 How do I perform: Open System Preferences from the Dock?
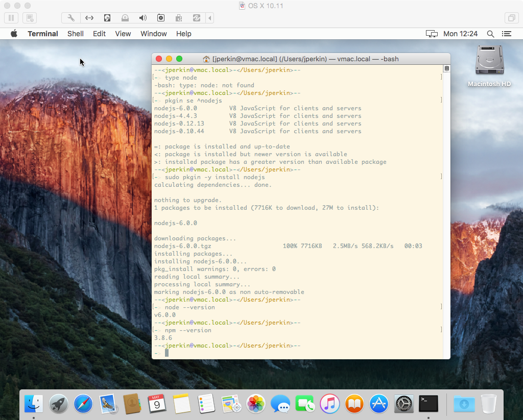pyautogui.click(x=404, y=404)
